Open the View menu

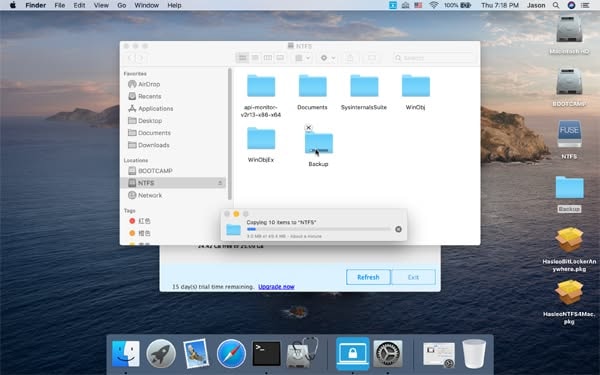click(x=101, y=5)
